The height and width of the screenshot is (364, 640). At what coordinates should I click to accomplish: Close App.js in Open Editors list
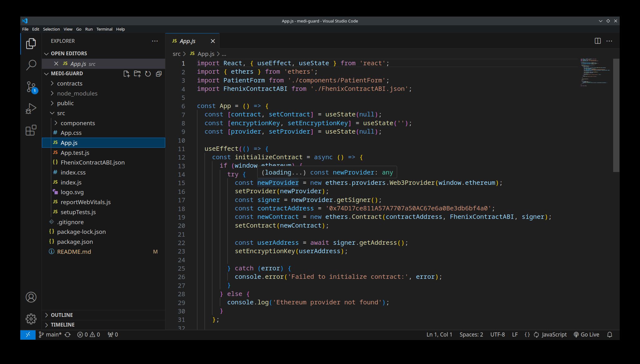coord(56,64)
